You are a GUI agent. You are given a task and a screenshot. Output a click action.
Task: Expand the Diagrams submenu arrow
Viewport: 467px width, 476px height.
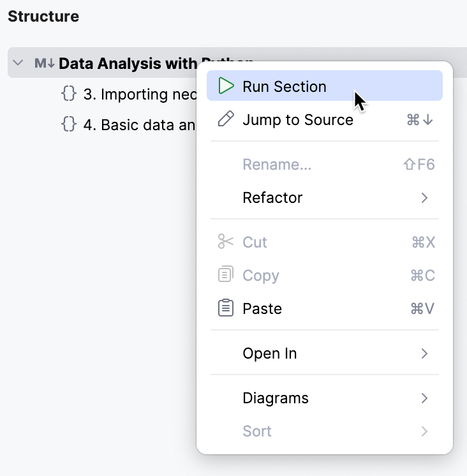425,398
